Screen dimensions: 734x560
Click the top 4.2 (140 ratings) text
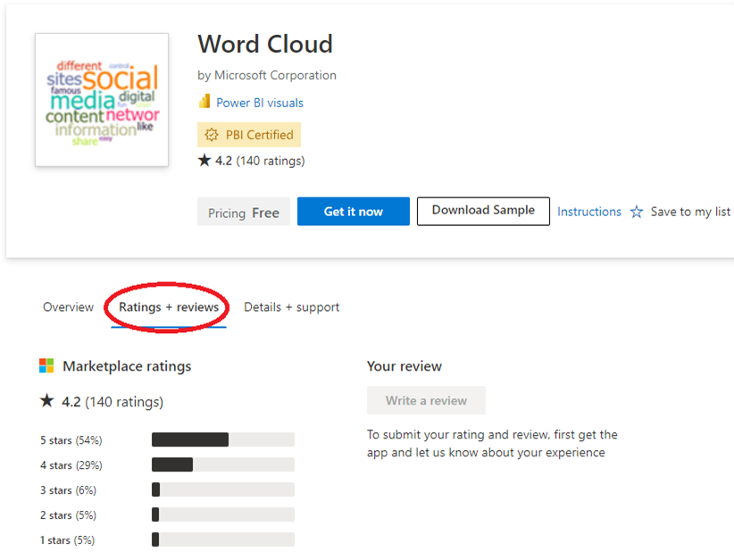(x=260, y=161)
